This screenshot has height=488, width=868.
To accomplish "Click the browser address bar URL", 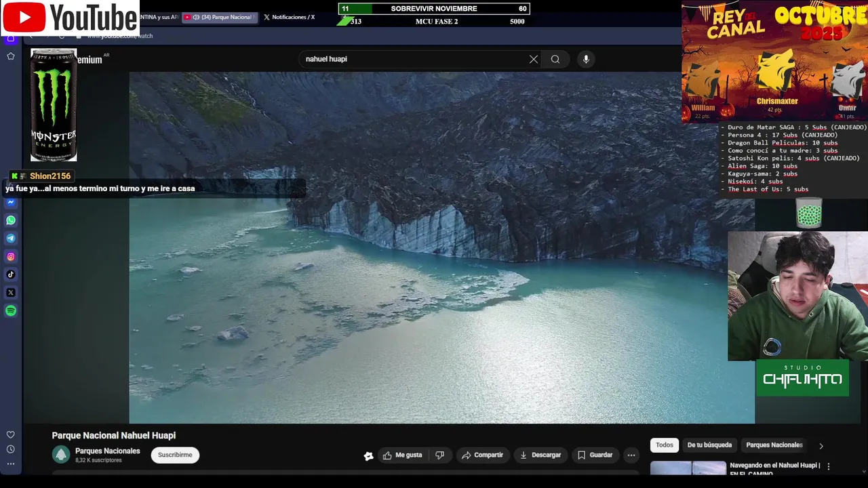I will 121,36.
